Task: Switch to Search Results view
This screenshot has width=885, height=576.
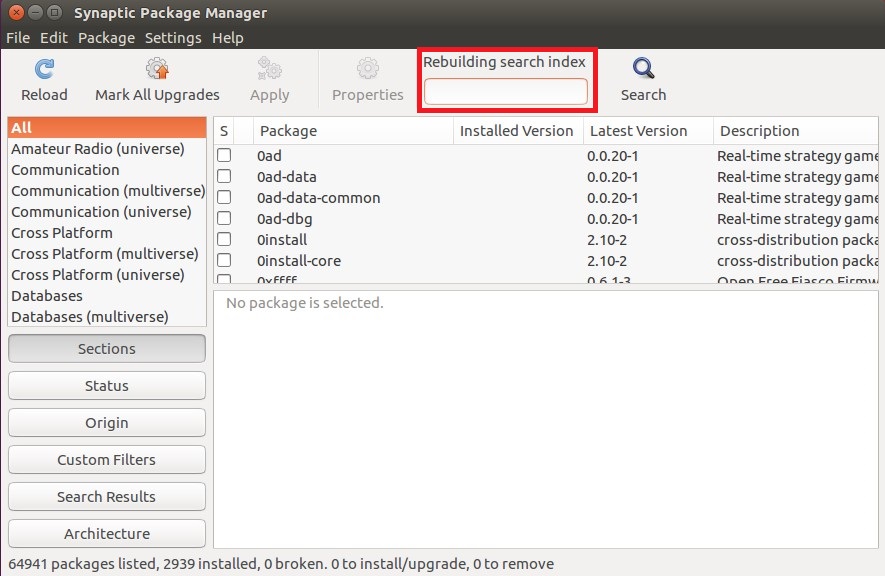Action: click(x=107, y=496)
